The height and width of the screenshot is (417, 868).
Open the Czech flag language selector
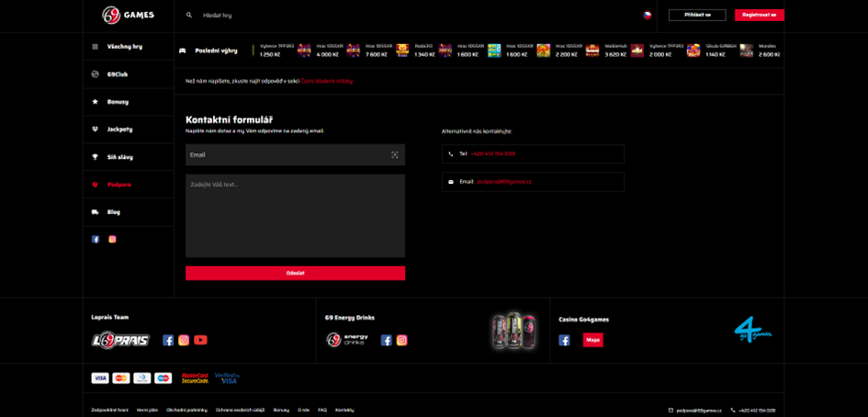pos(647,16)
